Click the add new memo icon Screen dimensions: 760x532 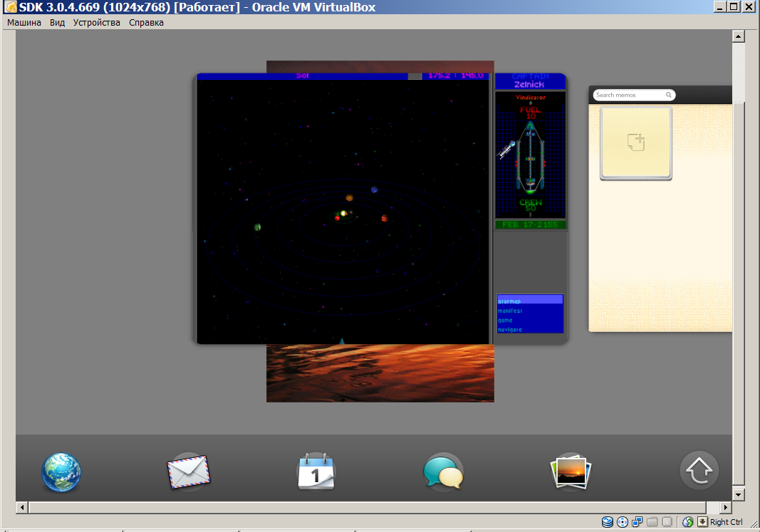635,142
